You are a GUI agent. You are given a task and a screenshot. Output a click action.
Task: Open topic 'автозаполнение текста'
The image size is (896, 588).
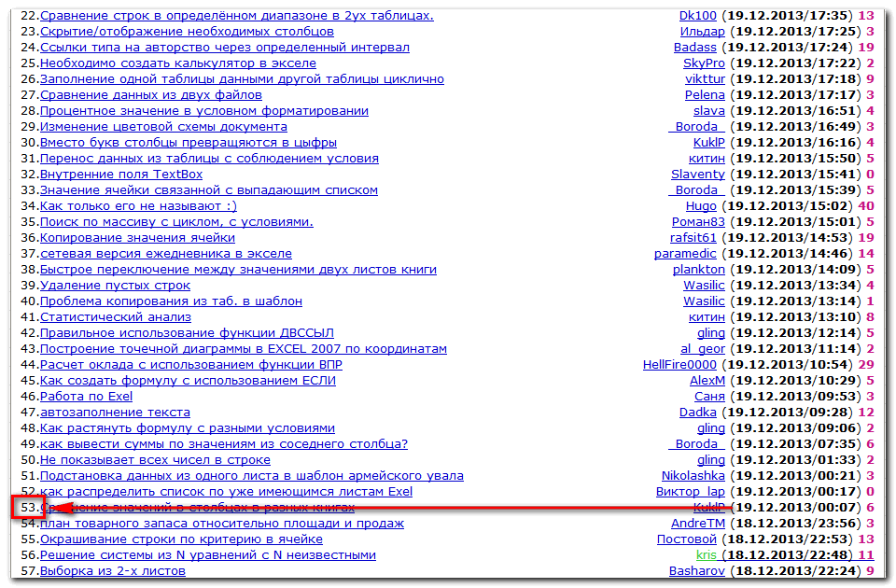coord(115,413)
